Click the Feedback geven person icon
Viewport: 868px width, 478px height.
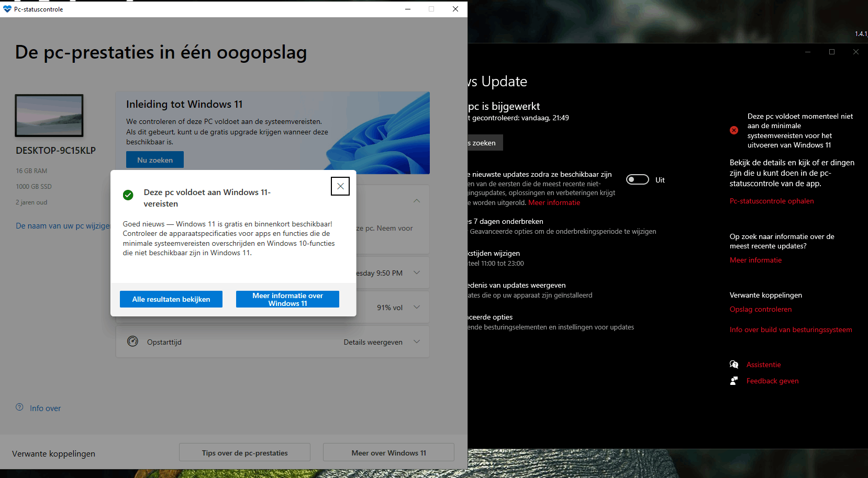[734, 381]
